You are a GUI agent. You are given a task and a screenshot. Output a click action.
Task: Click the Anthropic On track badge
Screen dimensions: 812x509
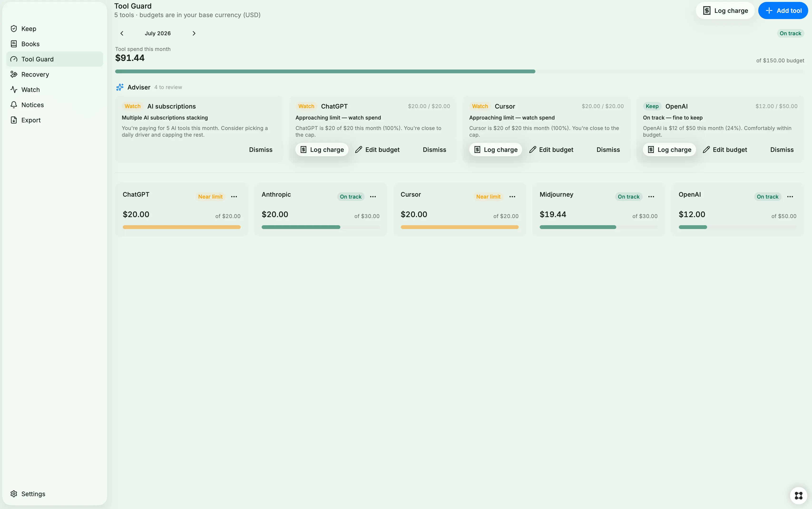(350, 197)
